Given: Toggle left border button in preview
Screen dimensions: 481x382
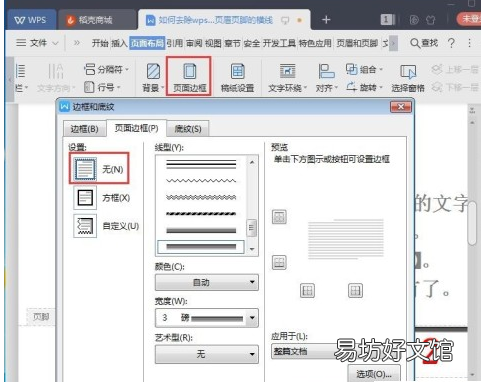Looking at the screenshot, I should [307, 291].
